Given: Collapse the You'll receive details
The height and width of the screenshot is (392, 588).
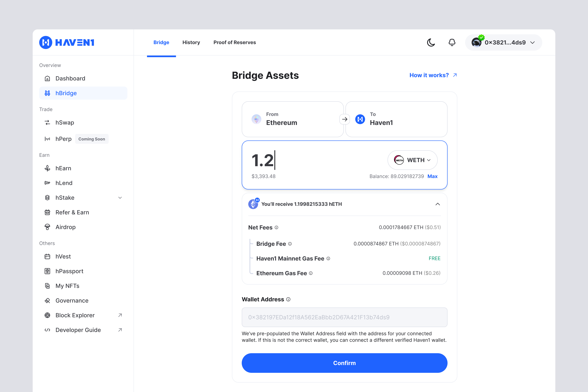Looking at the screenshot, I should coord(438,204).
